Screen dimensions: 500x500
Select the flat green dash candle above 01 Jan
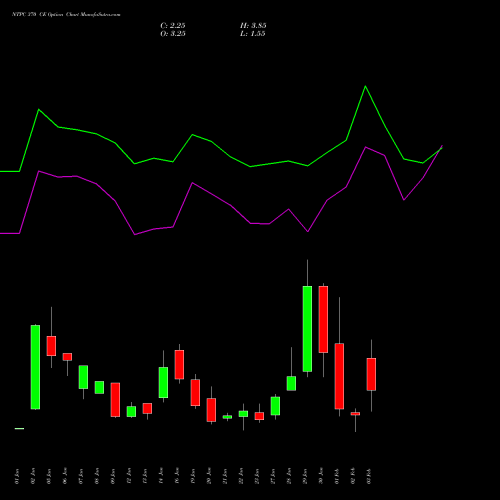(x=19, y=428)
